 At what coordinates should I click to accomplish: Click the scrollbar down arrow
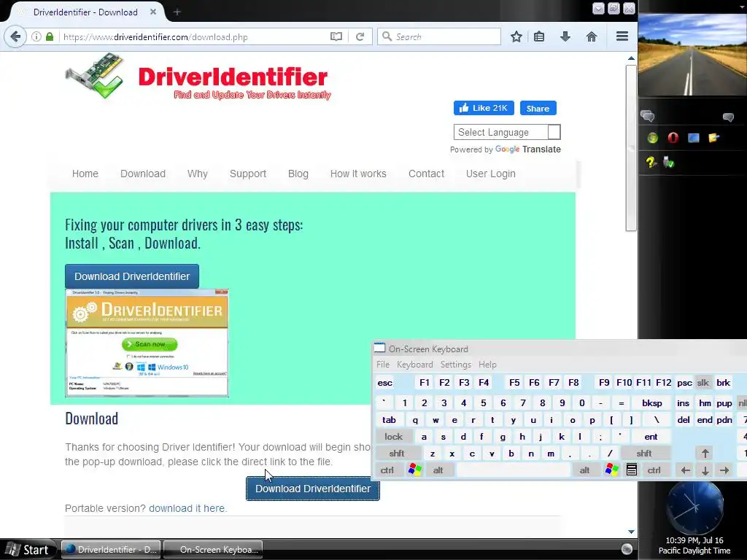coord(631,532)
